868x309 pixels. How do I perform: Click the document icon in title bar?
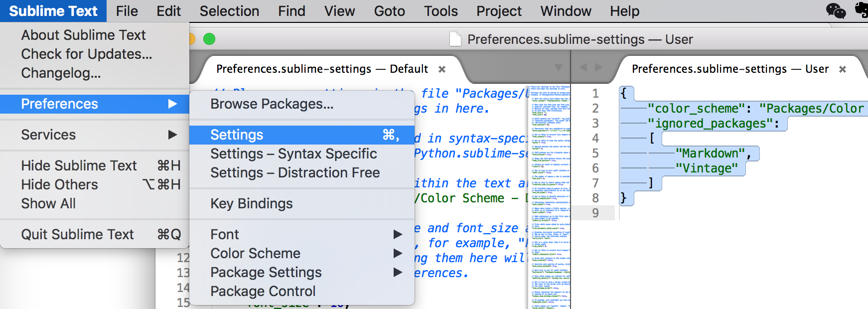click(x=455, y=39)
